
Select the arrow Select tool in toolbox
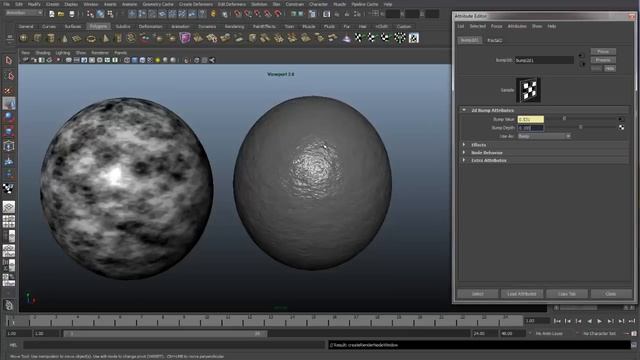(x=9, y=60)
